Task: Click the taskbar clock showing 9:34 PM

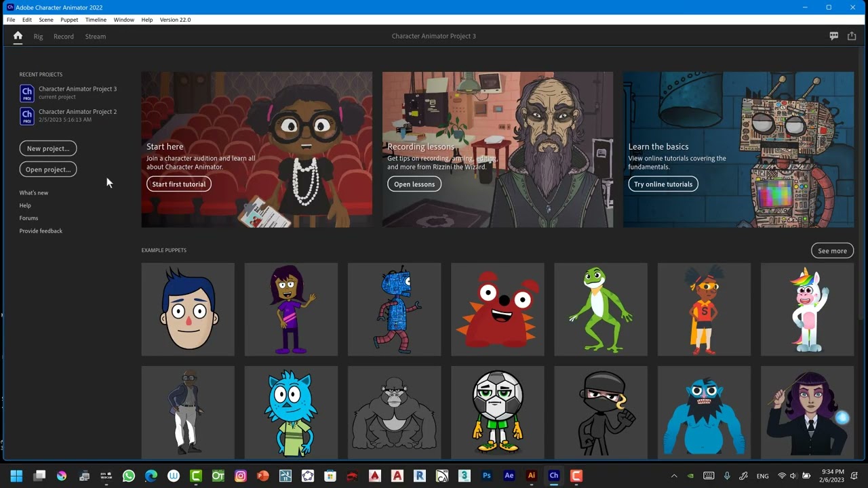Action: click(833, 476)
